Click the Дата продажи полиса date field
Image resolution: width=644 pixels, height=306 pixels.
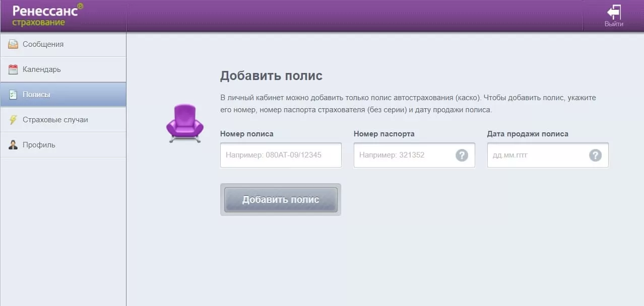point(537,155)
